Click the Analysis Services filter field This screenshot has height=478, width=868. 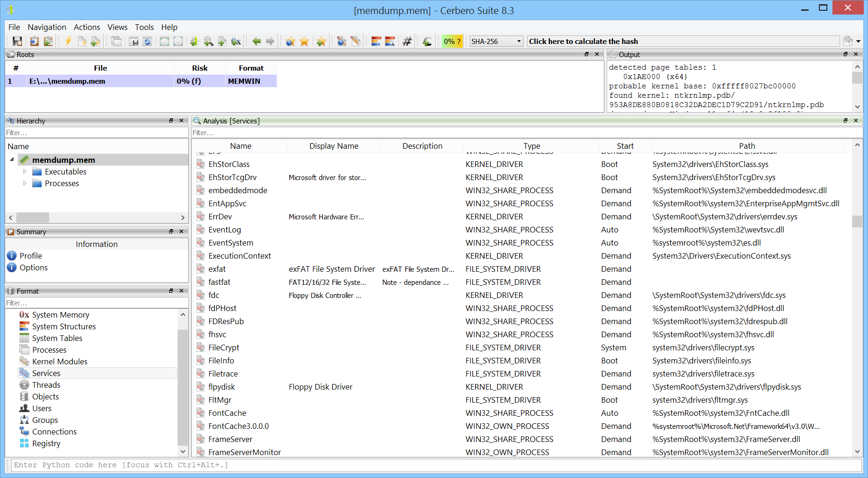[527, 133]
